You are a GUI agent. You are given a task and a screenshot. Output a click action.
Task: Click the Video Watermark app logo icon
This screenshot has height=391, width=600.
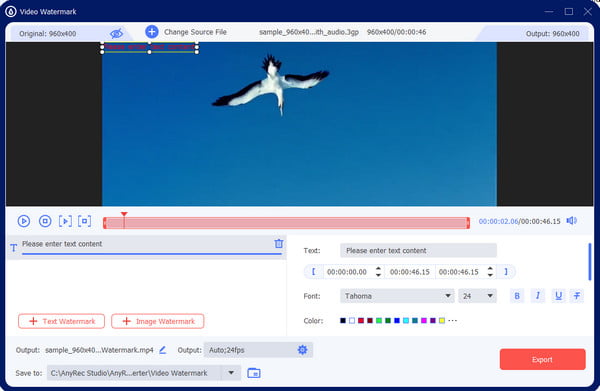pos(11,11)
